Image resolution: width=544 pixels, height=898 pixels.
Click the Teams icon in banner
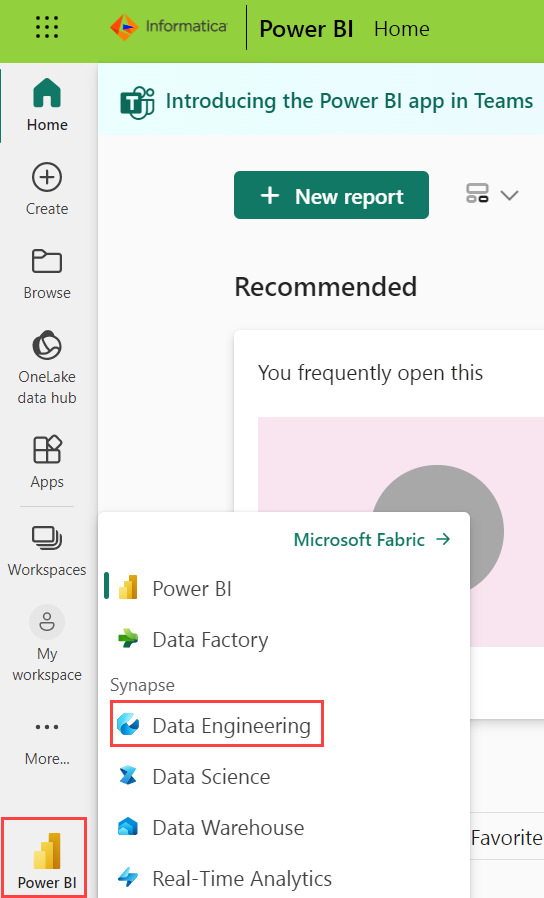(137, 103)
